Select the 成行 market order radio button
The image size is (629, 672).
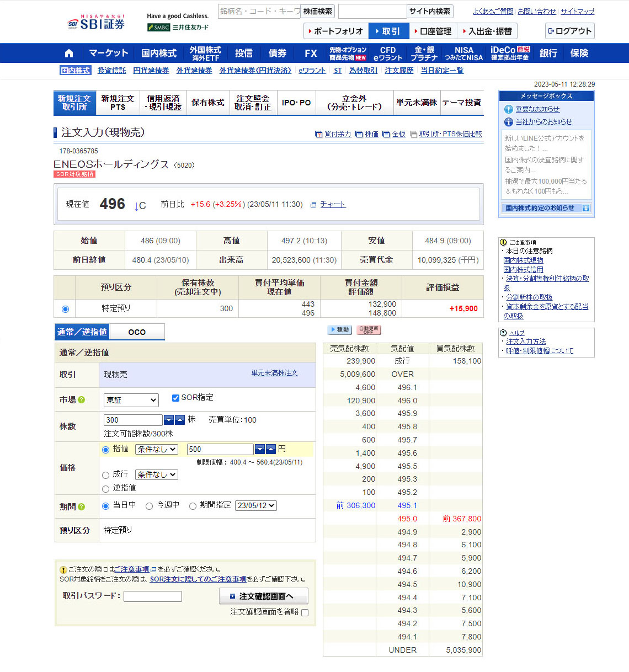105,475
